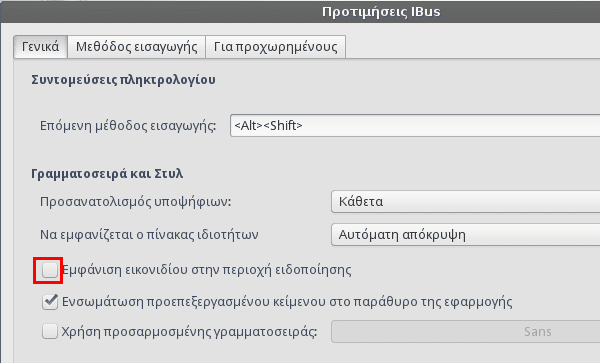Click the Επόμενη μέθοδος εισαγωγής label
Image resolution: width=600 pixels, height=363 pixels.
point(128,125)
